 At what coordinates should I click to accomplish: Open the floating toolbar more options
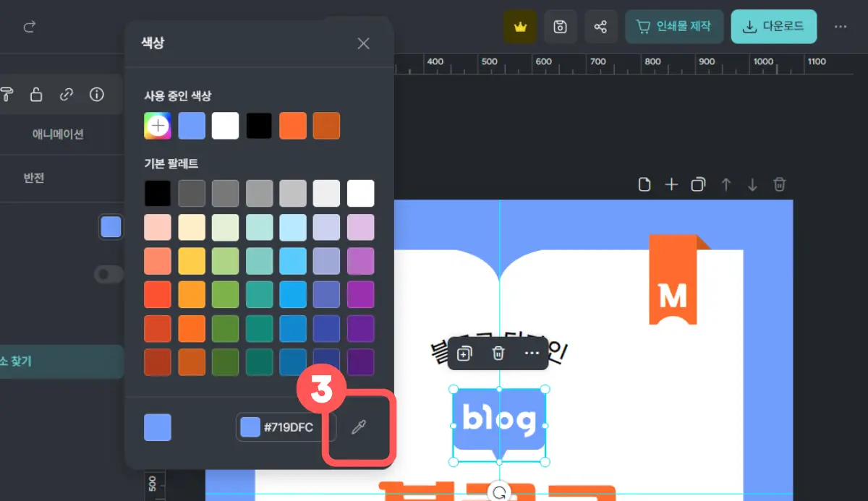(x=532, y=353)
